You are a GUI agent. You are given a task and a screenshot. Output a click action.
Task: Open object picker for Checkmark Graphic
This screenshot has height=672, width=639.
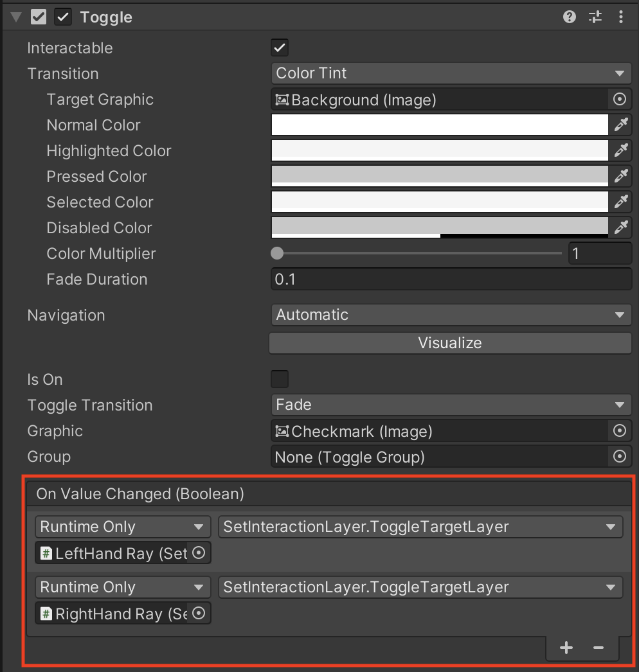(x=620, y=431)
